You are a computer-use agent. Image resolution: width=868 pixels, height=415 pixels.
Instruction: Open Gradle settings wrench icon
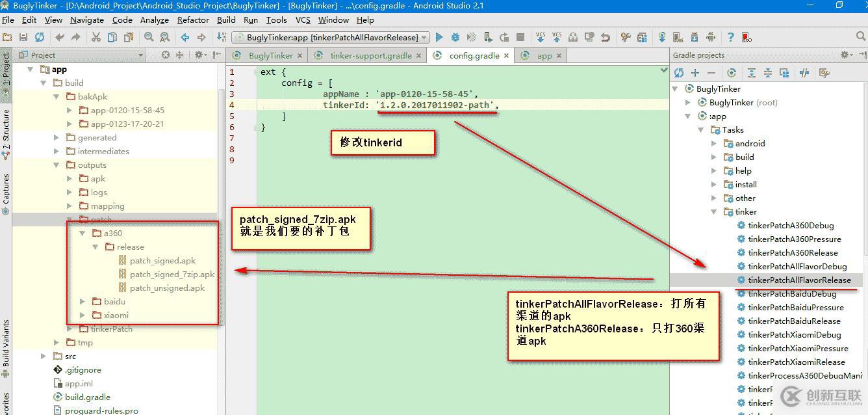point(824,73)
